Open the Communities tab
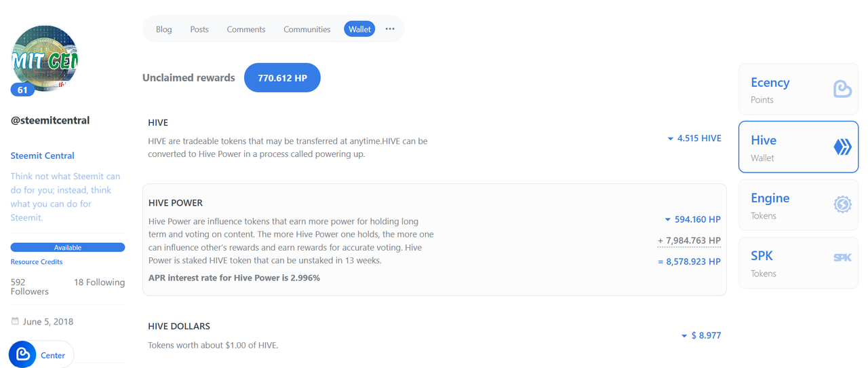The height and width of the screenshot is (368, 868). click(307, 29)
